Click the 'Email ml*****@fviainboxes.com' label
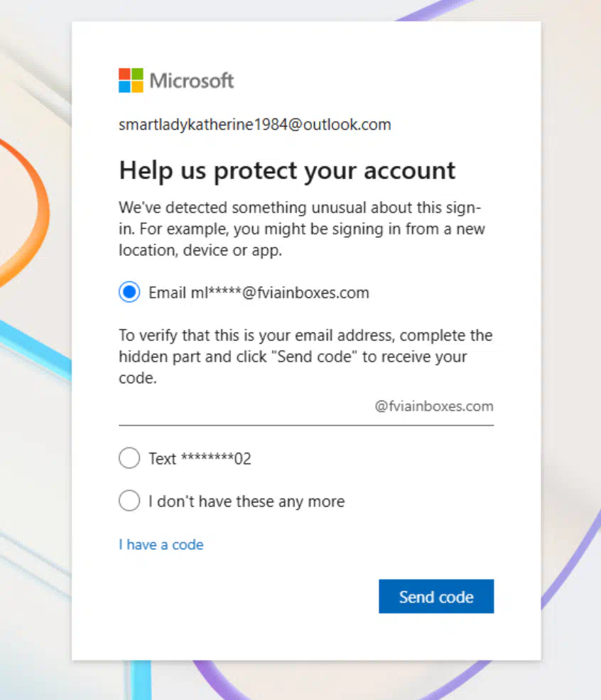The width and height of the screenshot is (601, 700). coord(259,293)
